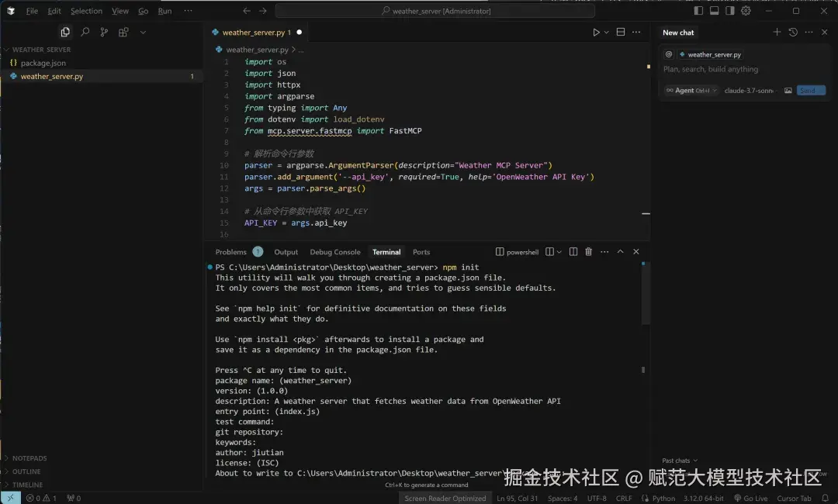Select Python language mode in status bar
838x504 pixels.
(x=663, y=498)
